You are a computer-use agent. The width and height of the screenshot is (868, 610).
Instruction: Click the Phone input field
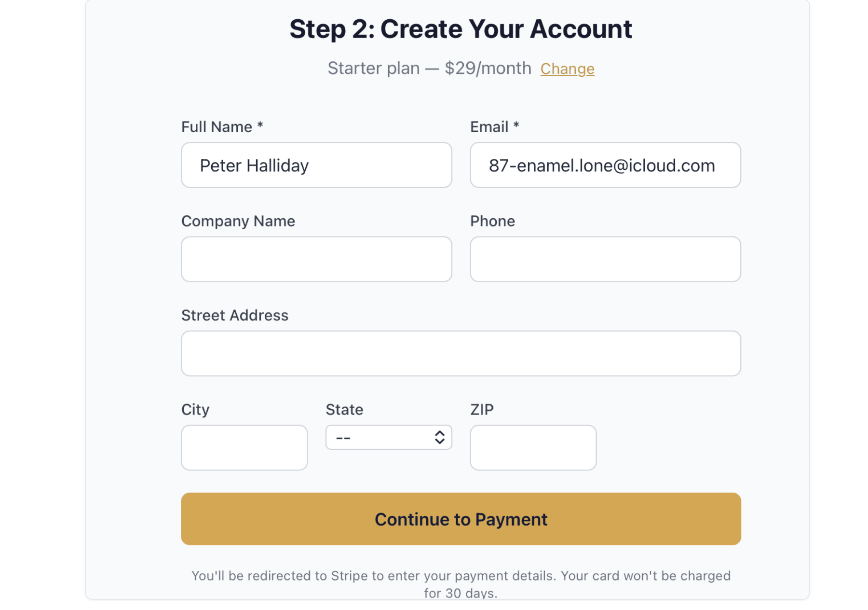click(x=605, y=259)
